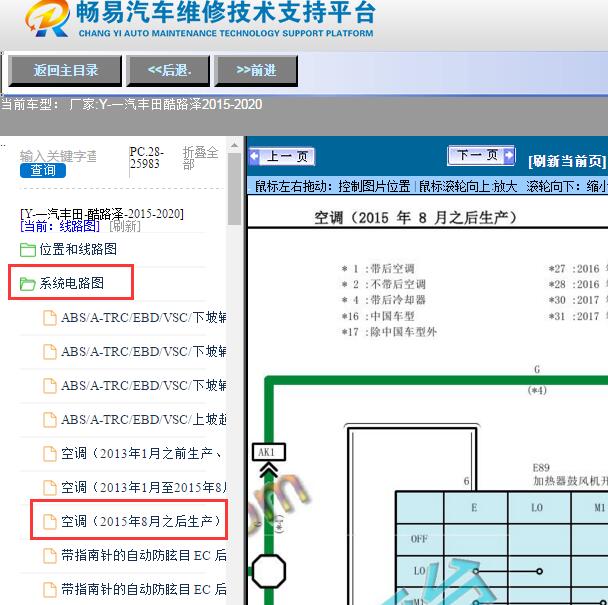Click [当前：线路图] link
608x605 pixels.
click(x=60, y=226)
